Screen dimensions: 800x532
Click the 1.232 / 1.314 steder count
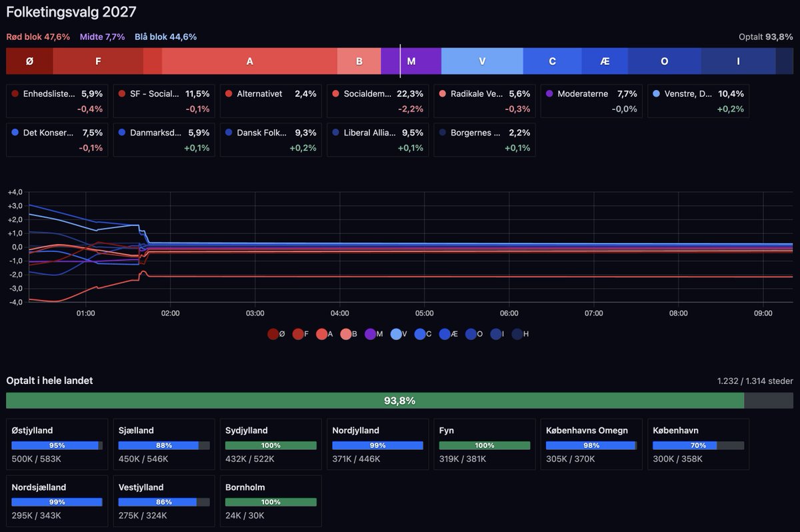[x=755, y=381]
